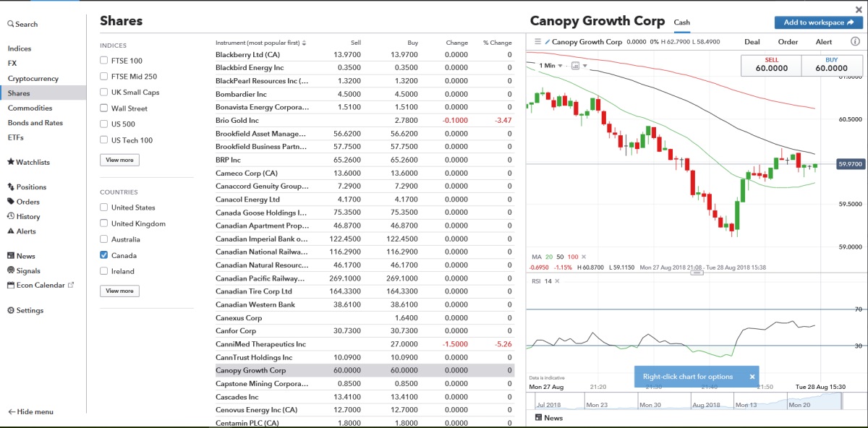The image size is (868, 428).
Task: Open News in the left sidebar
Action: coord(21,256)
